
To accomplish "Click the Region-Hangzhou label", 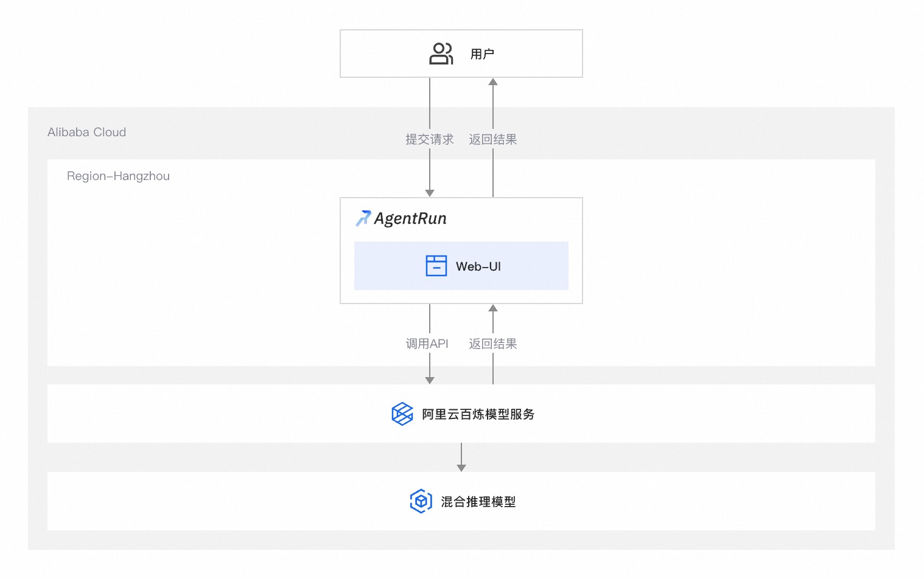I will [118, 176].
